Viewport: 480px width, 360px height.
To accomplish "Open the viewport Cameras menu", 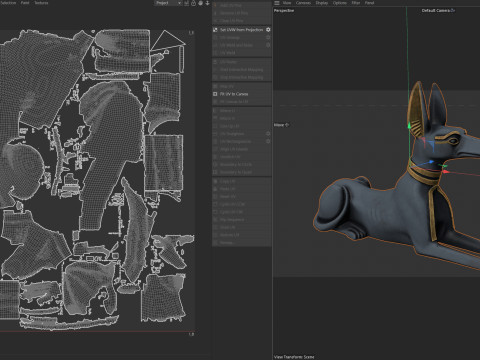I will 303,3.
